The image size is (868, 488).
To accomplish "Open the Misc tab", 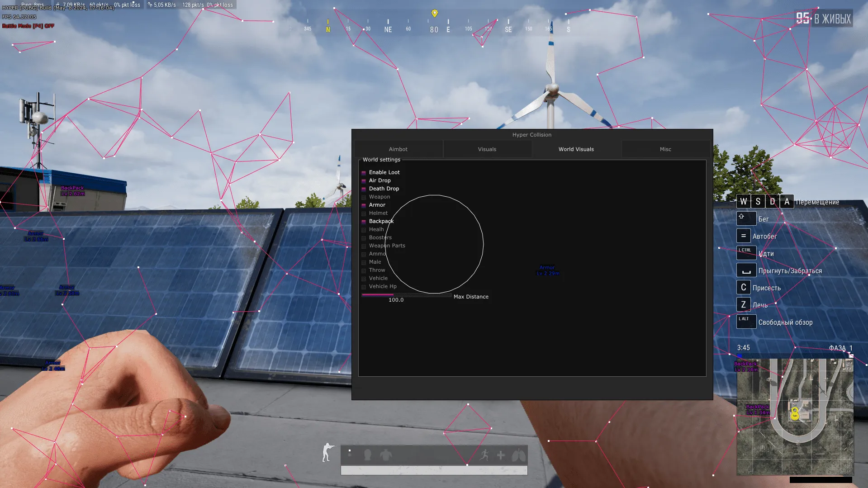I will click(x=665, y=149).
